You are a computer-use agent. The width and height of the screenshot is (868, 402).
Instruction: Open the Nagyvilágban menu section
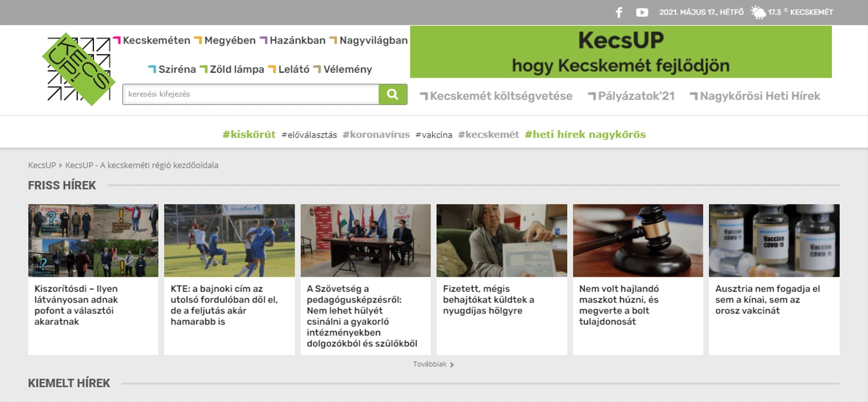(x=368, y=40)
